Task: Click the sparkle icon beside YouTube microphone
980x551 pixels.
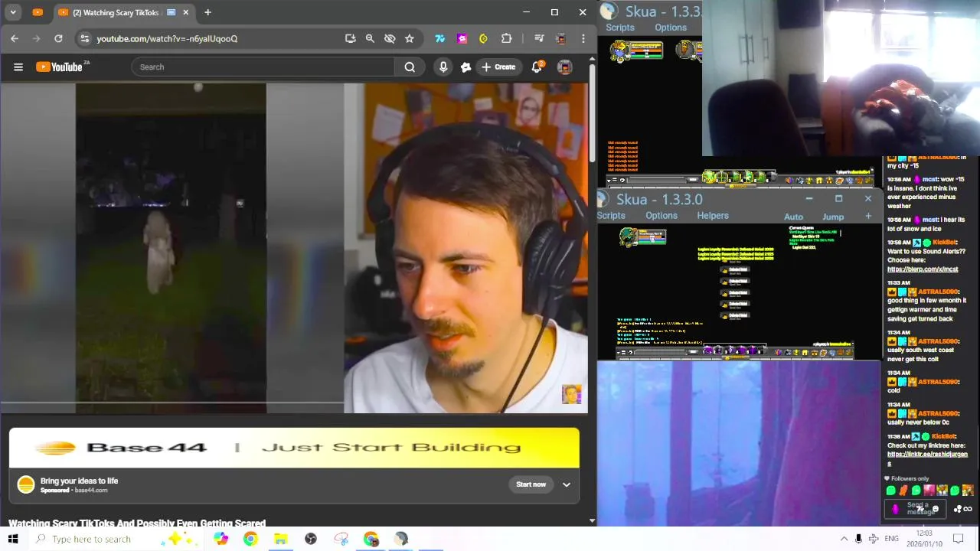Action: (465, 67)
